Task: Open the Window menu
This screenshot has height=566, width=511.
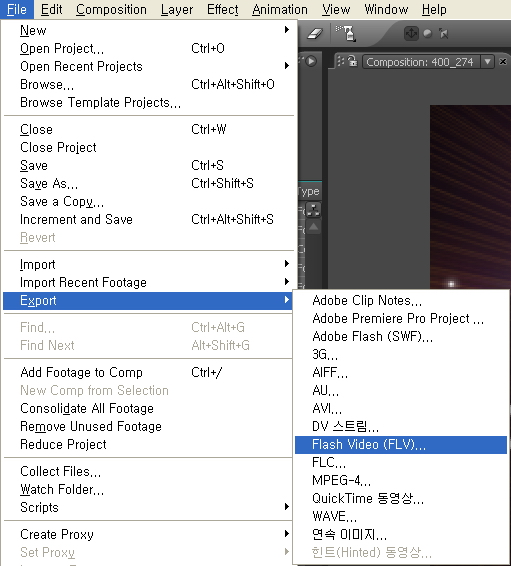Action: coord(386,9)
